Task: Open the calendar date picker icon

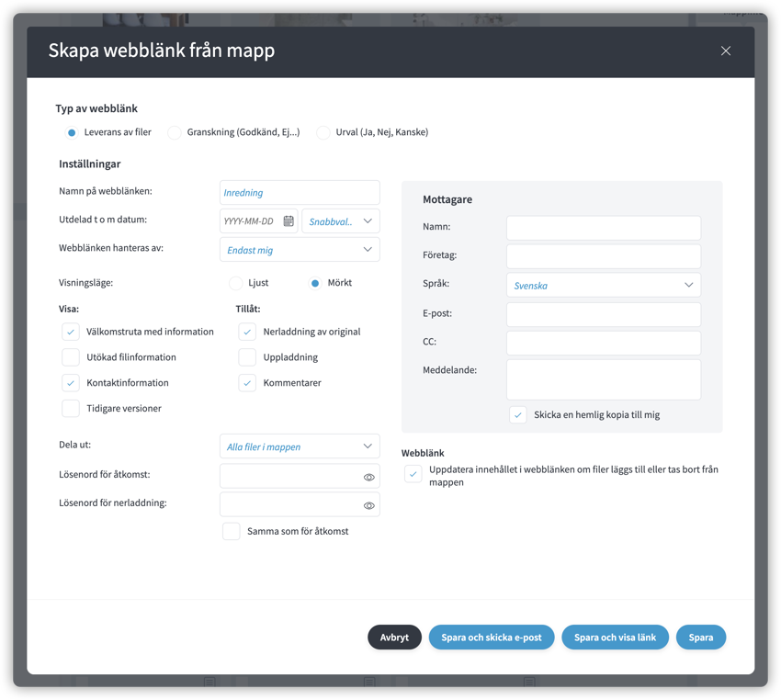Action: 289,221
